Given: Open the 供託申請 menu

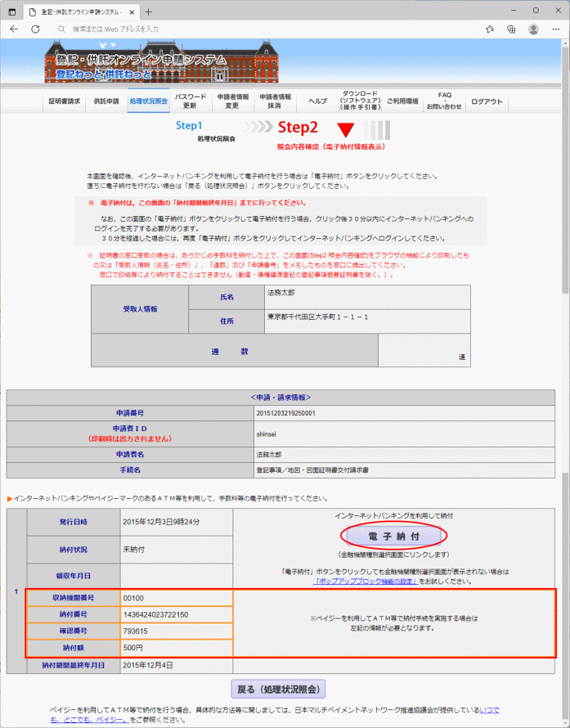Looking at the screenshot, I should click(x=106, y=101).
